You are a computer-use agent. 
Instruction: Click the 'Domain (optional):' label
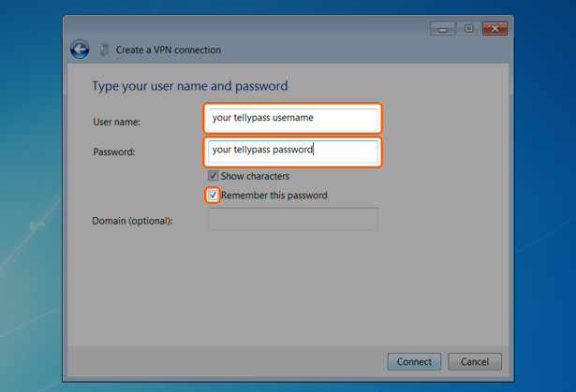(132, 221)
